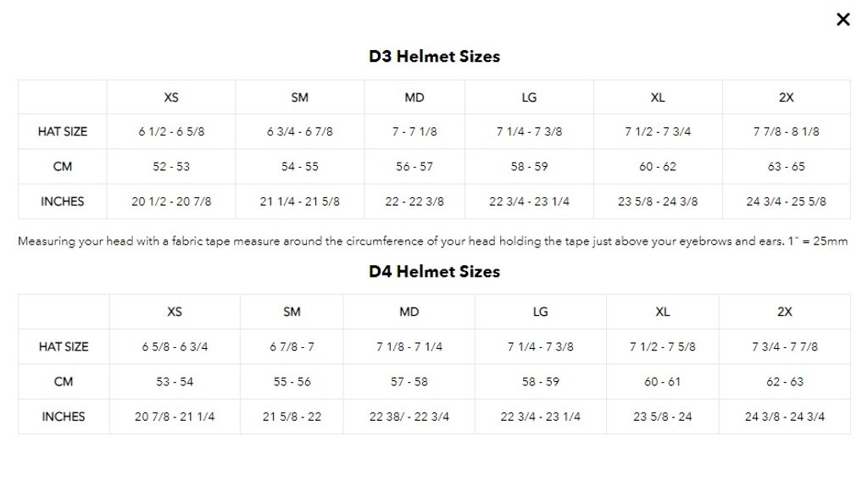Click the 57 - 58 CM cell

(409, 382)
